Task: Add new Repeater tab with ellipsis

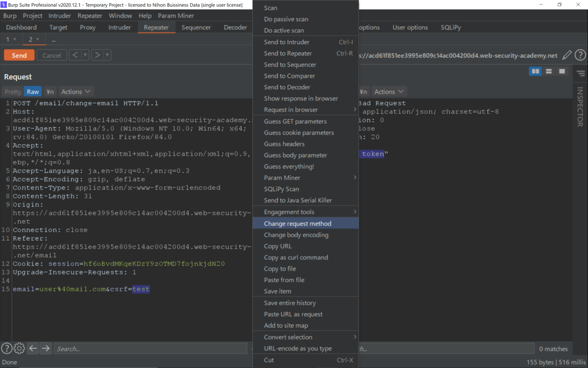Action: (53, 39)
